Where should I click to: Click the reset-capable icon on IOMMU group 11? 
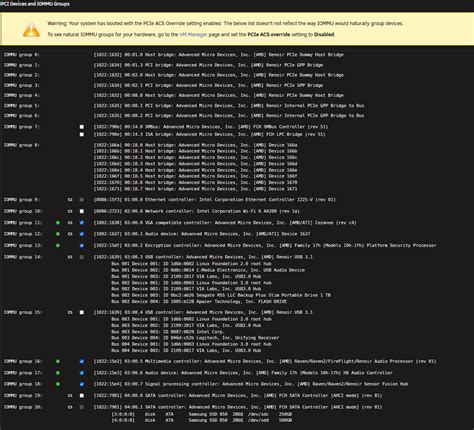point(70,223)
